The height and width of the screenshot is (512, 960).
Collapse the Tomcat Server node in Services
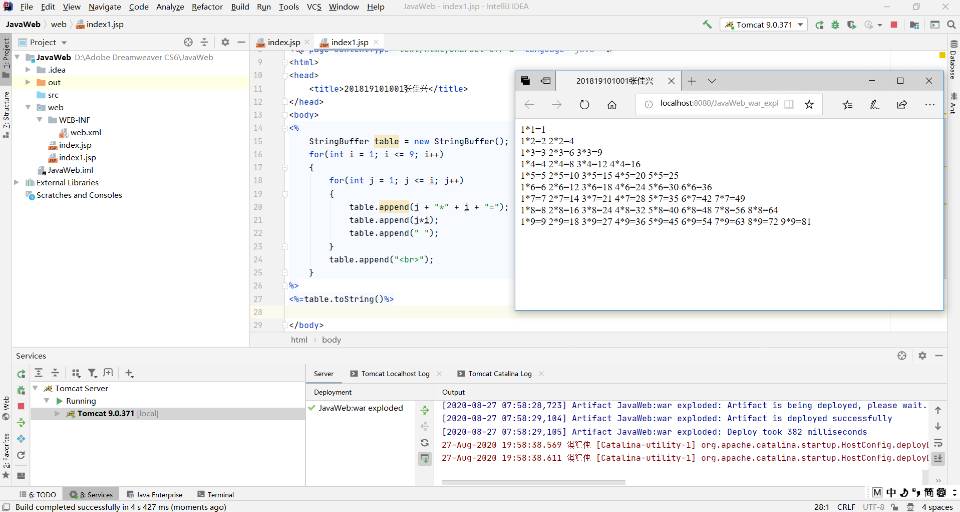36,388
